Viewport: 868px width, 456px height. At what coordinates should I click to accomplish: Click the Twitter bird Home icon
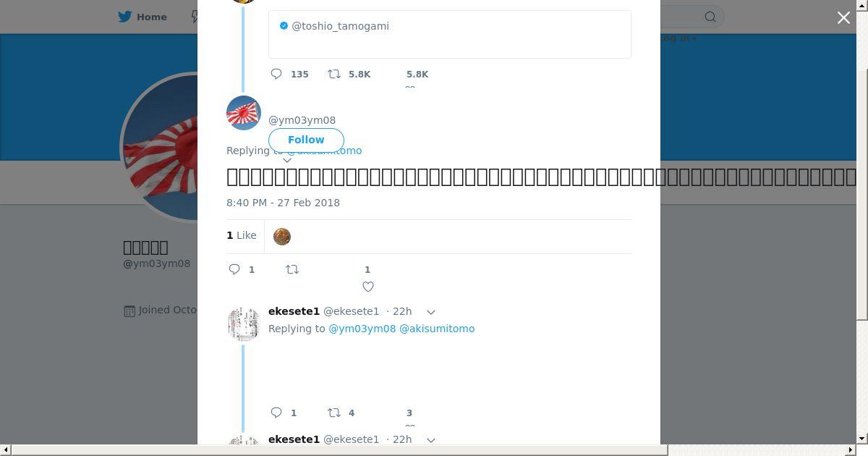125,17
